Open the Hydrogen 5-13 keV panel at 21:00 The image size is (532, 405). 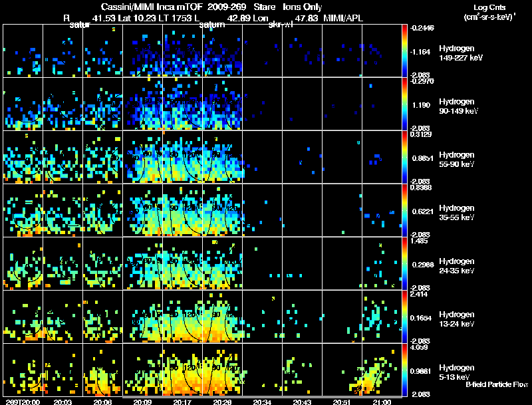pyautogui.click(x=382, y=370)
